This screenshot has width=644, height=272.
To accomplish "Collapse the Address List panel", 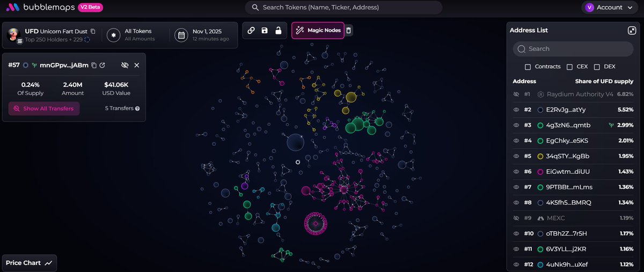I will (x=631, y=31).
